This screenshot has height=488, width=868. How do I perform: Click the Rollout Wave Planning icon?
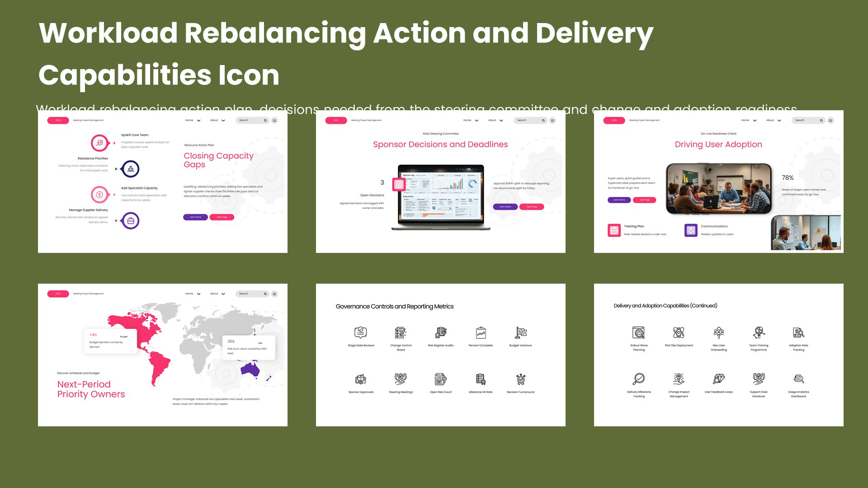point(639,333)
